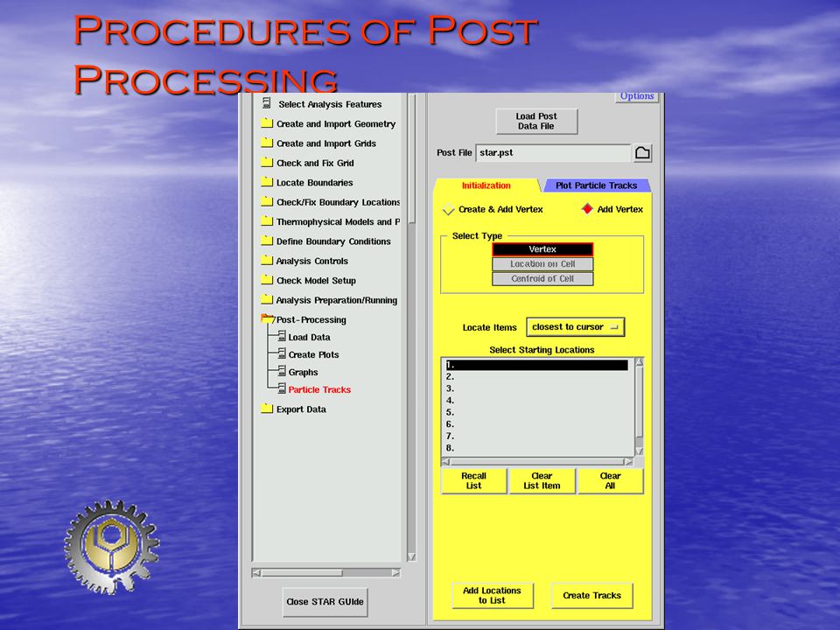Click folder icon next to Check Model Setup
840x630 pixels.
point(267,280)
